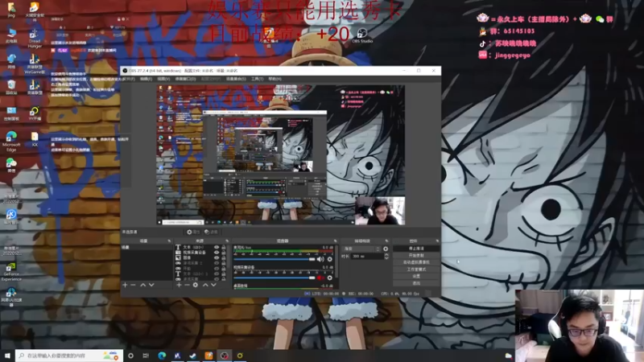The image size is (644, 362).
Task: Hide the 文本 (GDI+) source eye icon
Action: tap(217, 248)
